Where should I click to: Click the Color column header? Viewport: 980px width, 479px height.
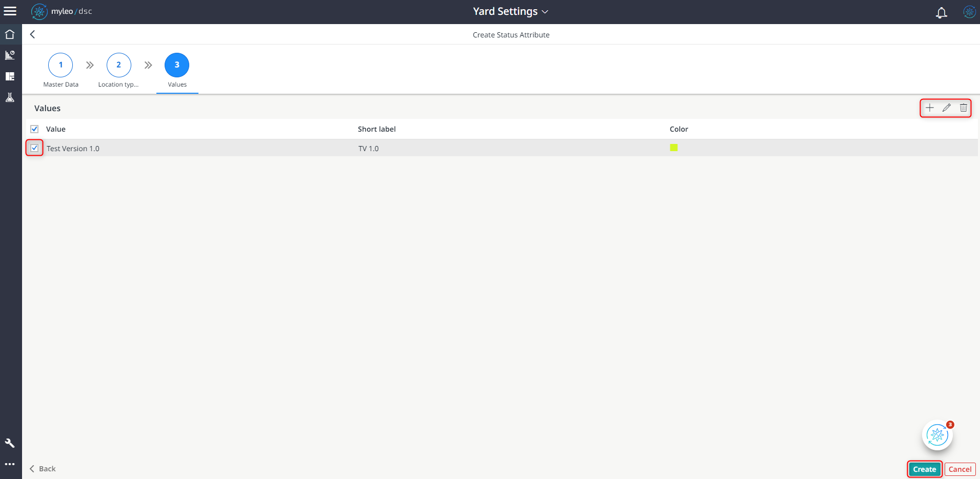679,129
